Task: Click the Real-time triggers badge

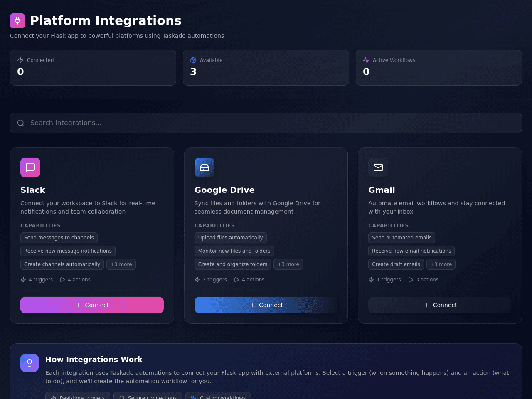Action: [78, 396]
